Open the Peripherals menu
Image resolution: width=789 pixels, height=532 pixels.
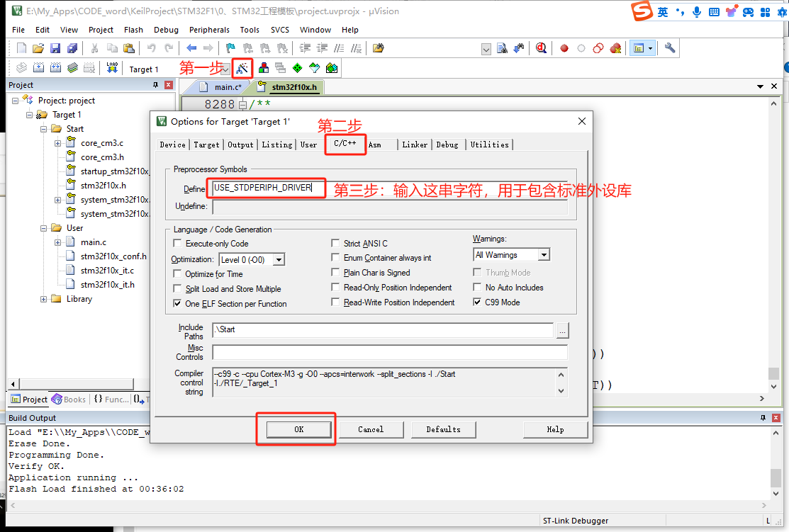coord(209,30)
